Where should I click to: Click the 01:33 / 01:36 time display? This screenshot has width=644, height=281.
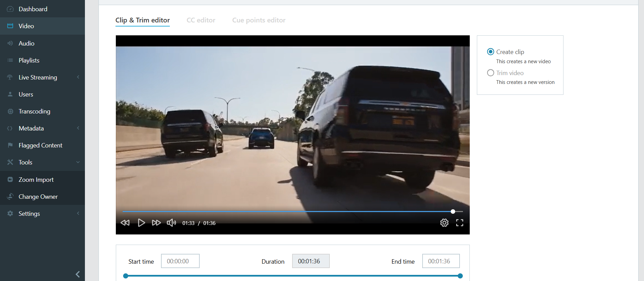coord(199,223)
